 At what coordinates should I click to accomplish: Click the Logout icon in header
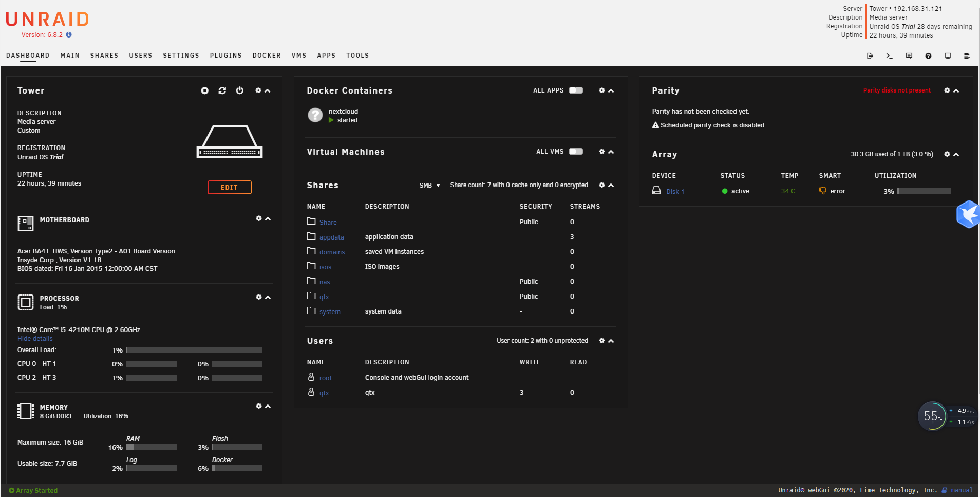tap(870, 56)
